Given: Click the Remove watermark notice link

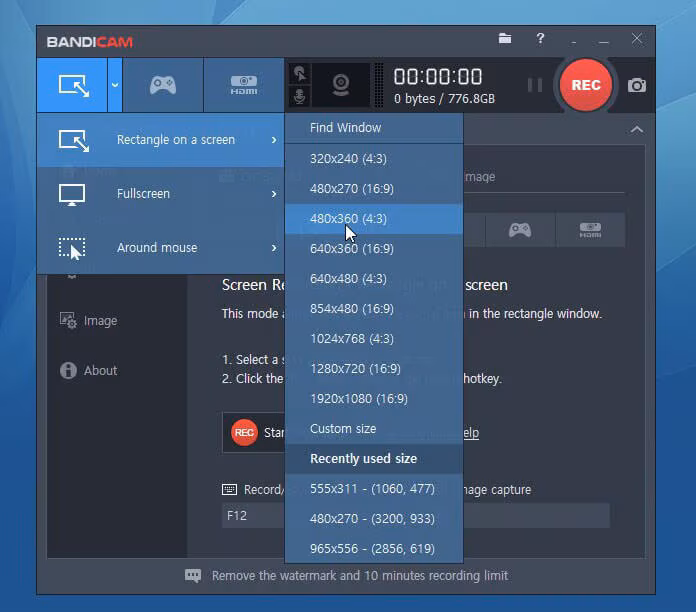Looking at the screenshot, I should click(360, 576).
